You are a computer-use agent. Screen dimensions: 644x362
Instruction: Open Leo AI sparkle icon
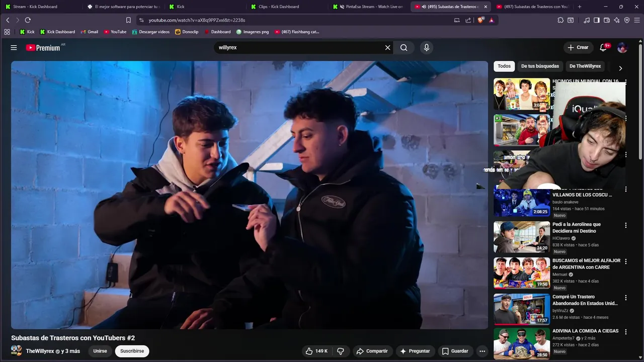coord(617,20)
